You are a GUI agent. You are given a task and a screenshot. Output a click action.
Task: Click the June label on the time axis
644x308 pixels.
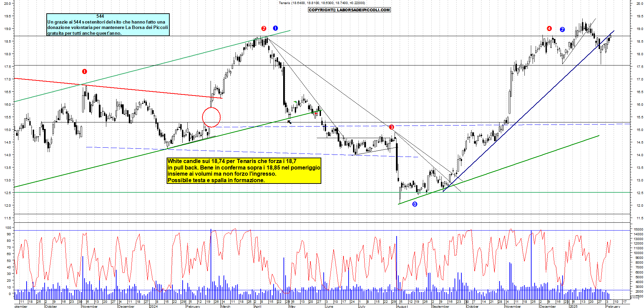329,306
